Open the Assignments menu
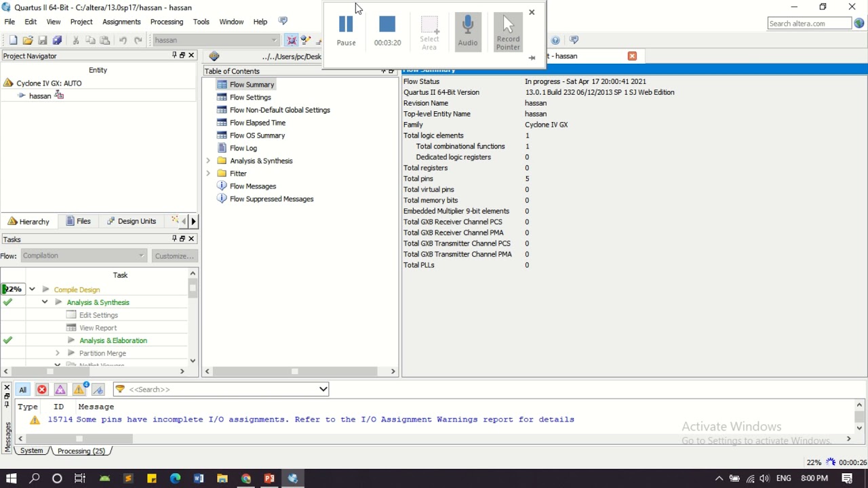The image size is (868, 488). click(121, 22)
